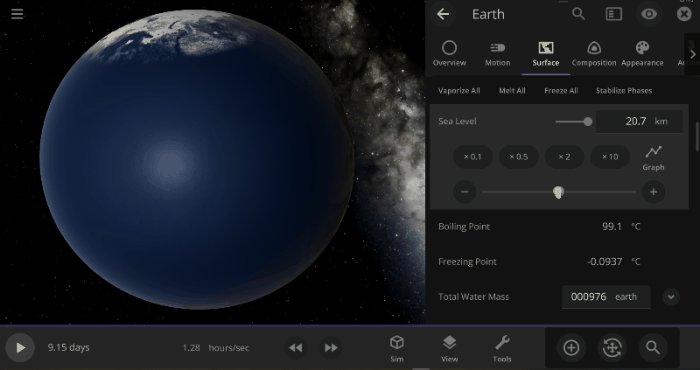This screenshot has height=370, width=700.
Task: Click the camera orbit mode icon
Action: [x=612, y=348]
